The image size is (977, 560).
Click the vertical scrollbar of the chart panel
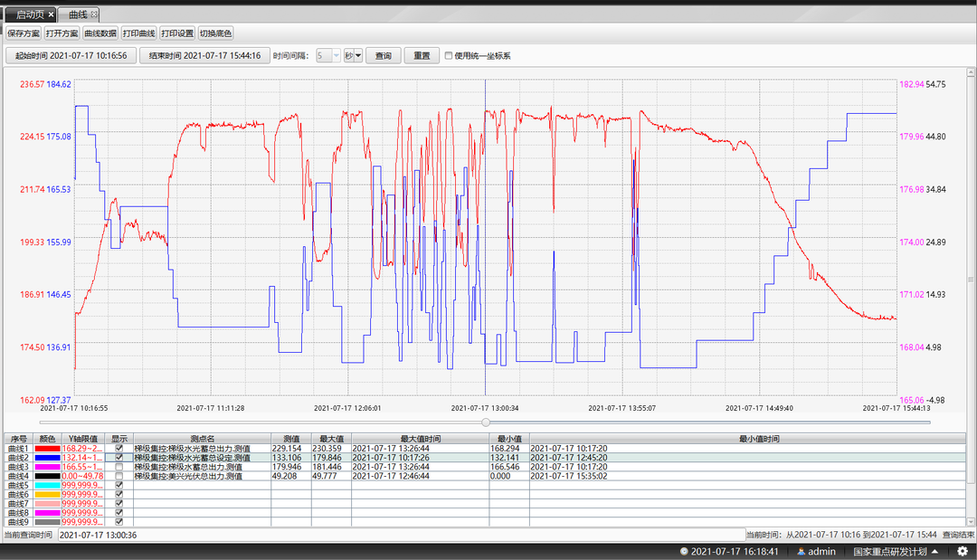pos(970,279)
